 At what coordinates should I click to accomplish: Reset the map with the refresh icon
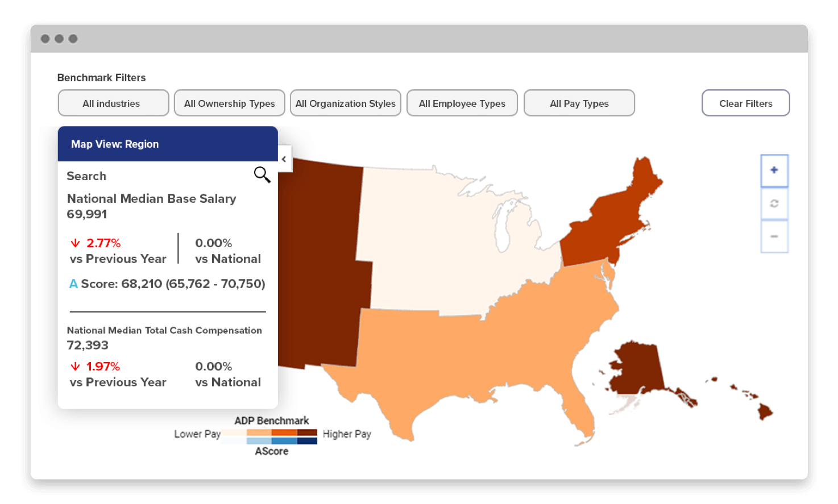coord(774,203)
